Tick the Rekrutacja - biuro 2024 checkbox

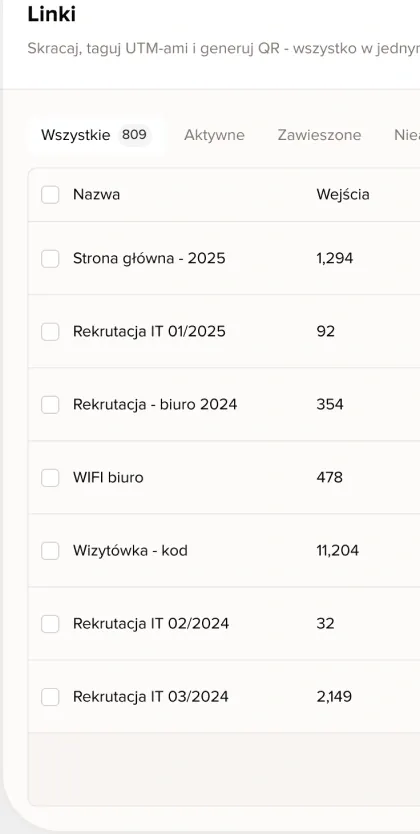50,405
